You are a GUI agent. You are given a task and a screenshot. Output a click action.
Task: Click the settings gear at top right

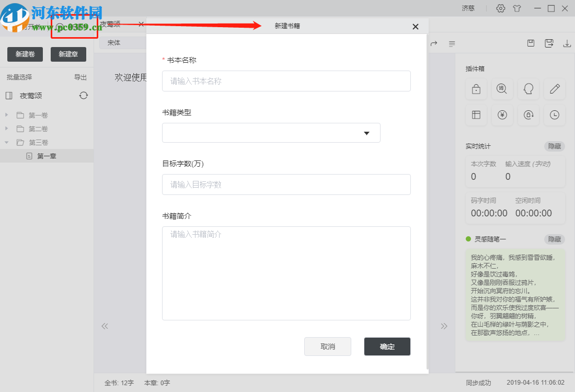coord(500,8)
